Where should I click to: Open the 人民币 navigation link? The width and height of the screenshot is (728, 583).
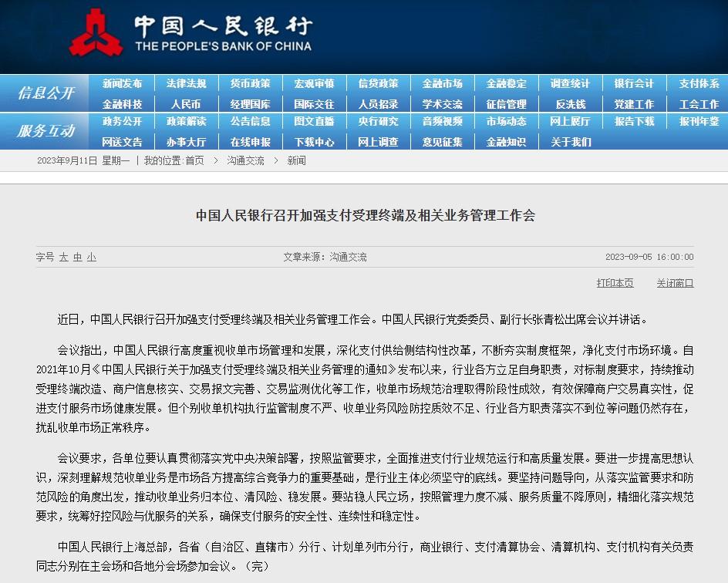186,104
